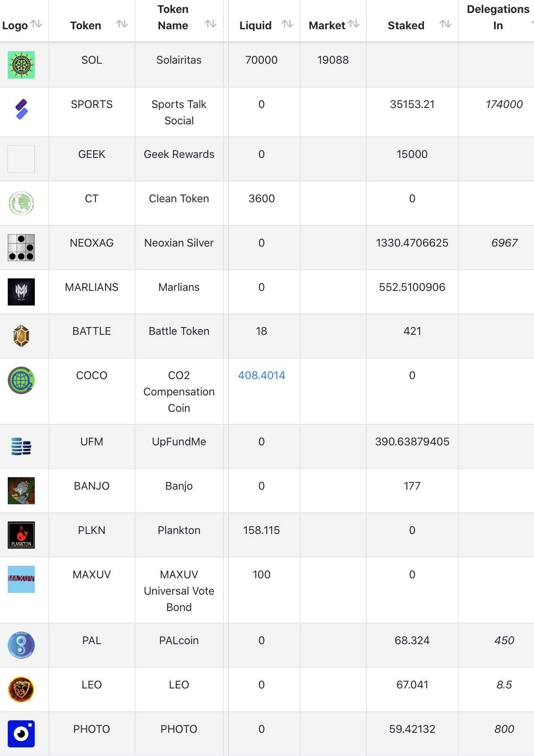Image resolution: width=534 pixels, height=756 pixels.
Task: Click the Neoxian Silver dotted grid logo
Action: (21, 247)
